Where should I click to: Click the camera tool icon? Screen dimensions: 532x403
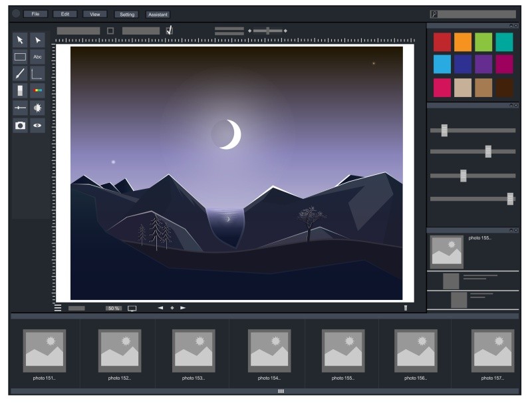click(x=21, y=125)
